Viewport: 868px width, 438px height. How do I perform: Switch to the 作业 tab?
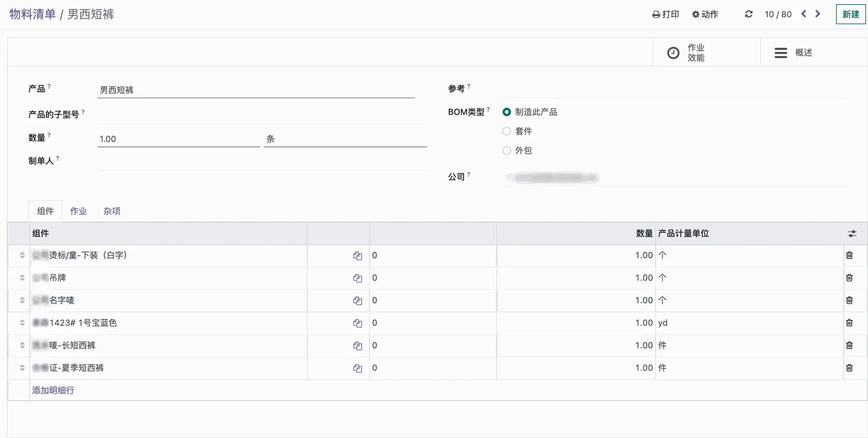coord(78,211)
